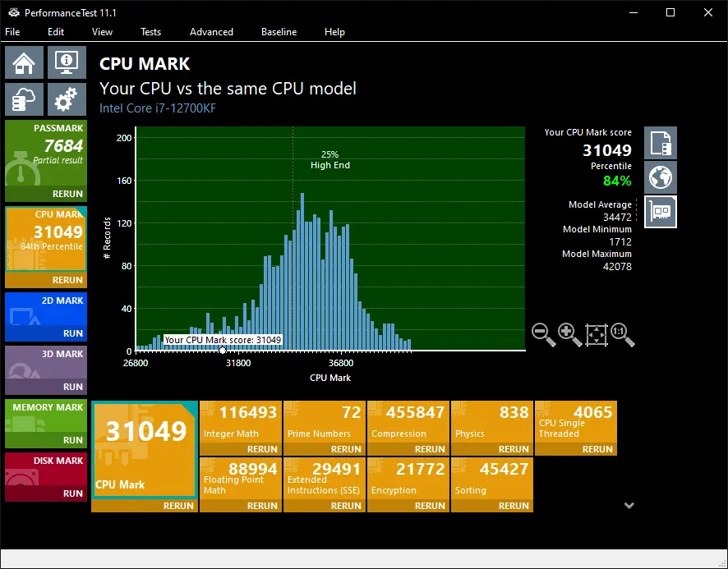728x569 pixels.
Task: Run the Disk Mark test
Action: coord(73,493)
